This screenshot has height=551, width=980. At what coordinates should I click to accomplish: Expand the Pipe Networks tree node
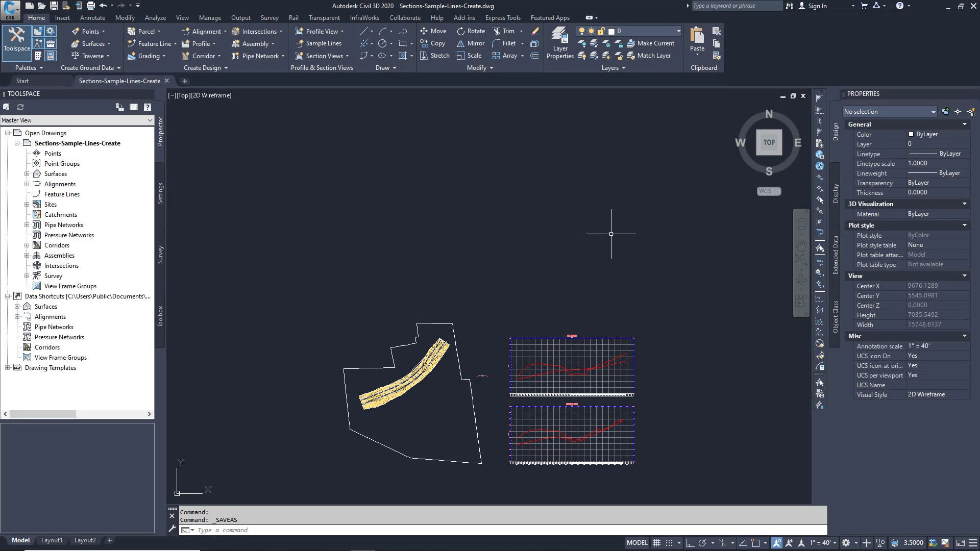(27, 224)
